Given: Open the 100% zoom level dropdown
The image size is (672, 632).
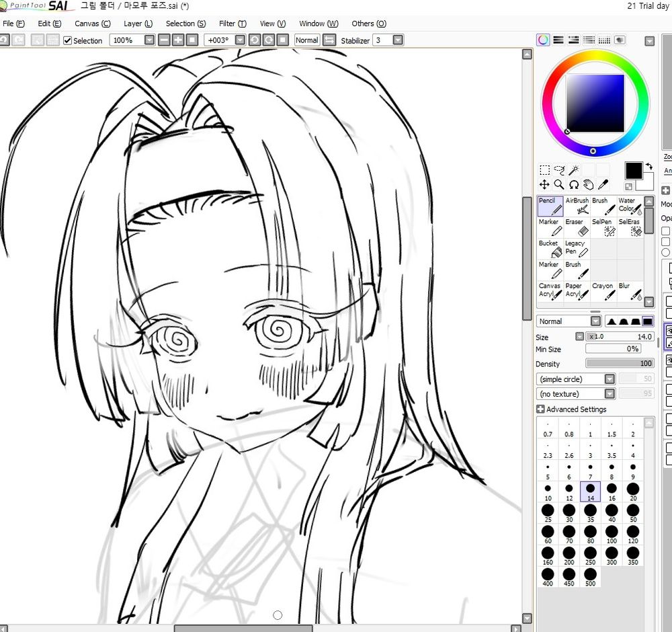Looking at the screenshot, I should (149, 40).
